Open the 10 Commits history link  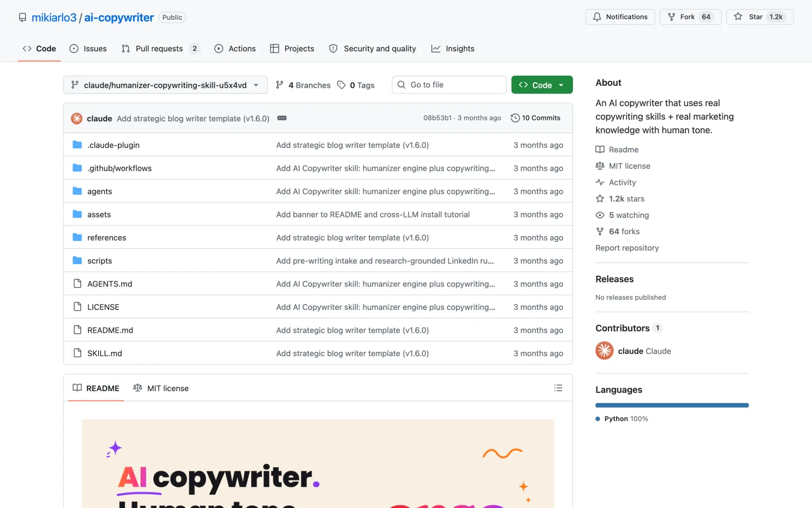[x=536, y=118]
